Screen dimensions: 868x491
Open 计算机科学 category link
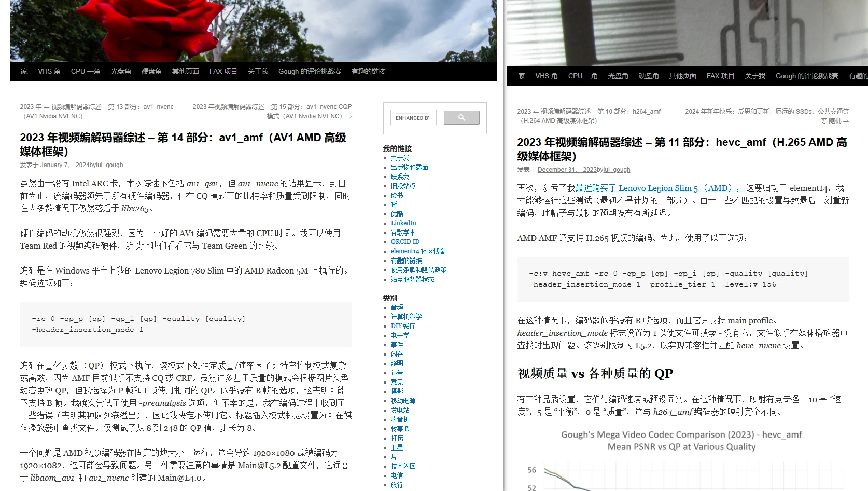click(x=406, y=317)
